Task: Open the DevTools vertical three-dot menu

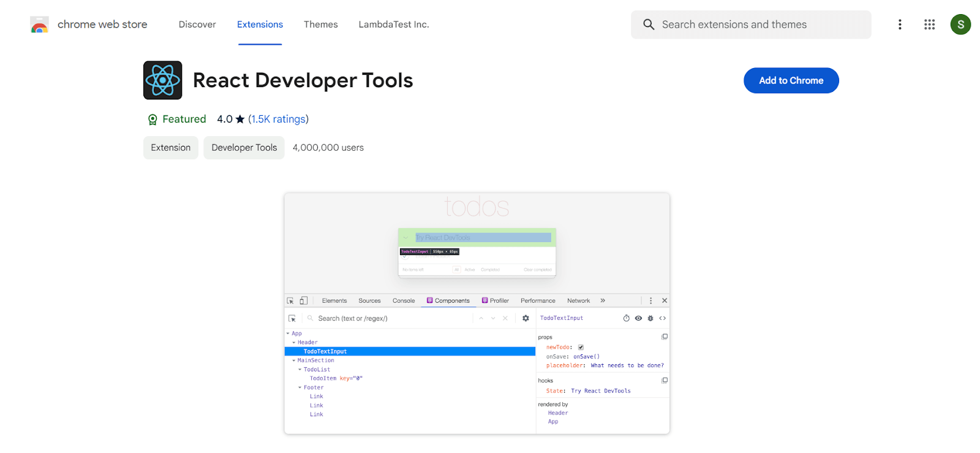Action: click(x=650, y=301)
